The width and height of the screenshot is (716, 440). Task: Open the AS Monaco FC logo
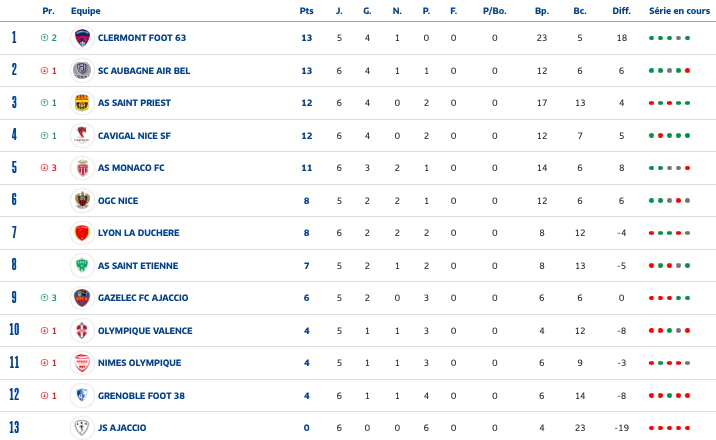click(82, 168)
